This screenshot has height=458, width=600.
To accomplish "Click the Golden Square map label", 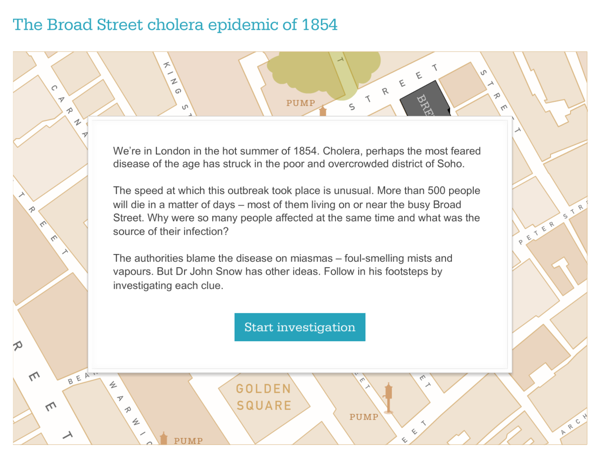I will 264,397.
